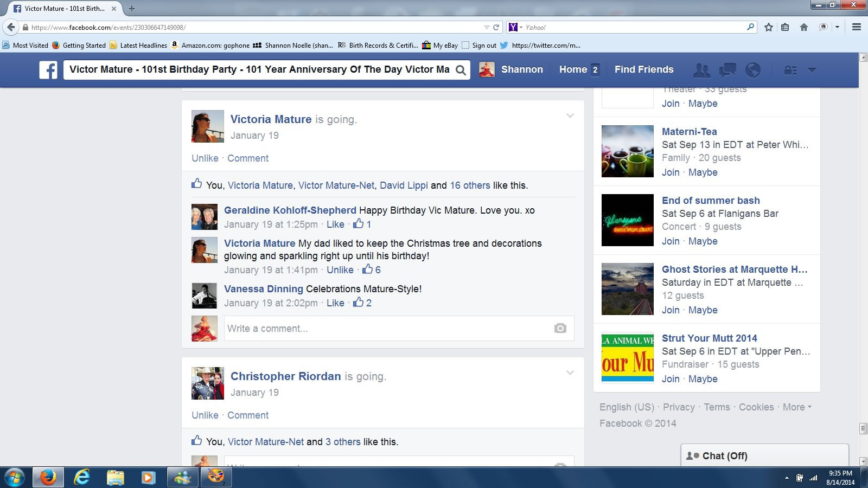The width and height of the screenshot is (868, 488).
Task: Open a new browser tab
Action: (131, 8)
